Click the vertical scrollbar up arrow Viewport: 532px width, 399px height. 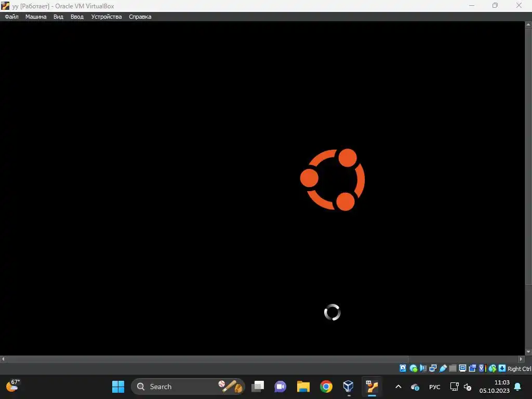click(528, 24)
